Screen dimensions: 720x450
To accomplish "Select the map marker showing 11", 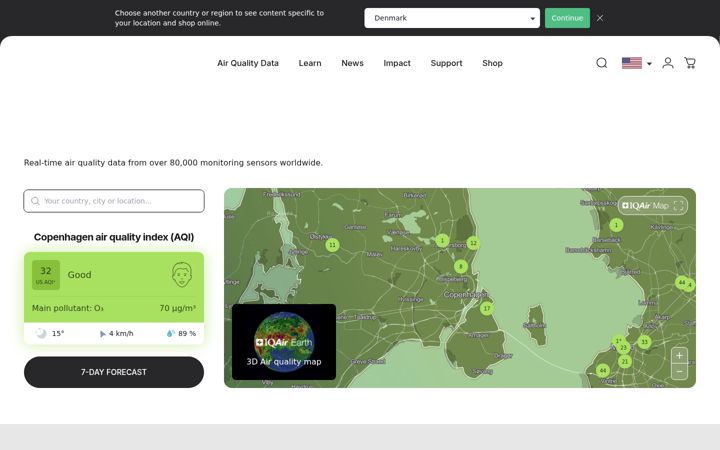I will click(332, 245).
